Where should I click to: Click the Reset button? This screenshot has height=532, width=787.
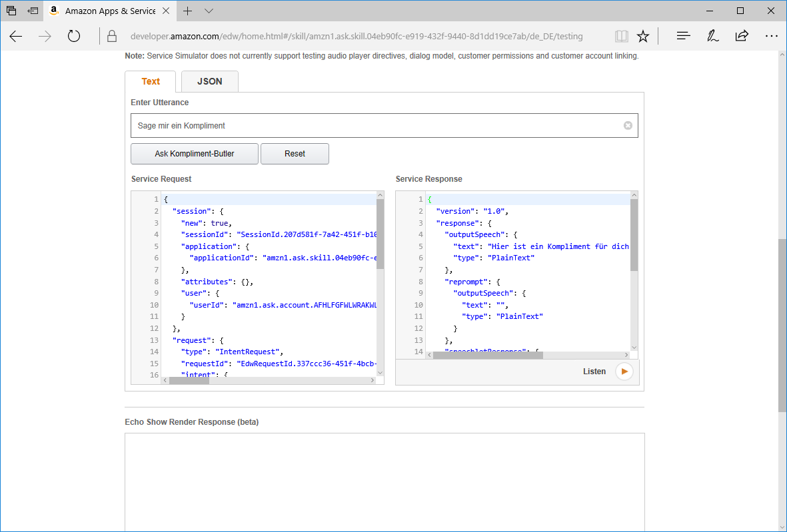(x=295, y=154)
